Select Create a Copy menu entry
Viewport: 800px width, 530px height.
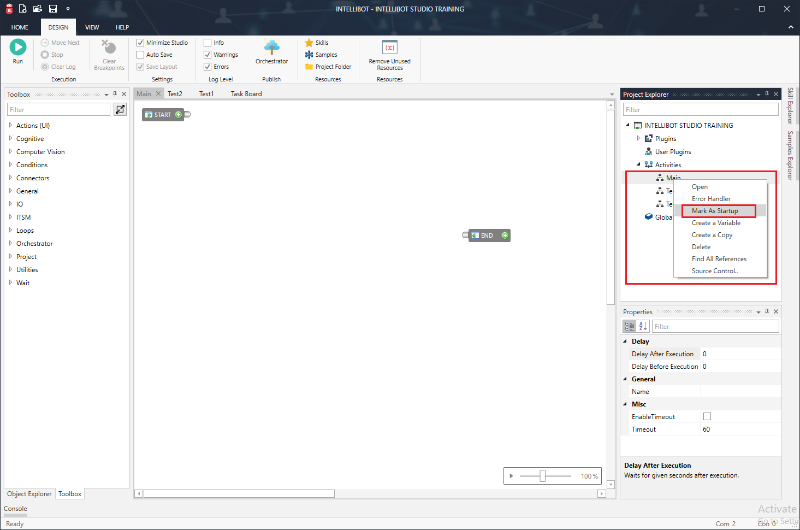pyautogui.click(x=712, y=235)
